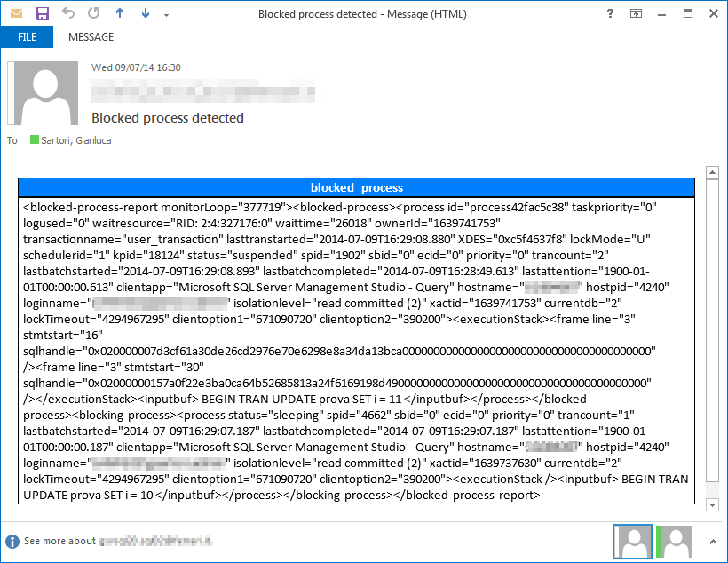Open the Help question mark icon
The height and width of the screenshot is (563, 728).
[x=609, y=14]
